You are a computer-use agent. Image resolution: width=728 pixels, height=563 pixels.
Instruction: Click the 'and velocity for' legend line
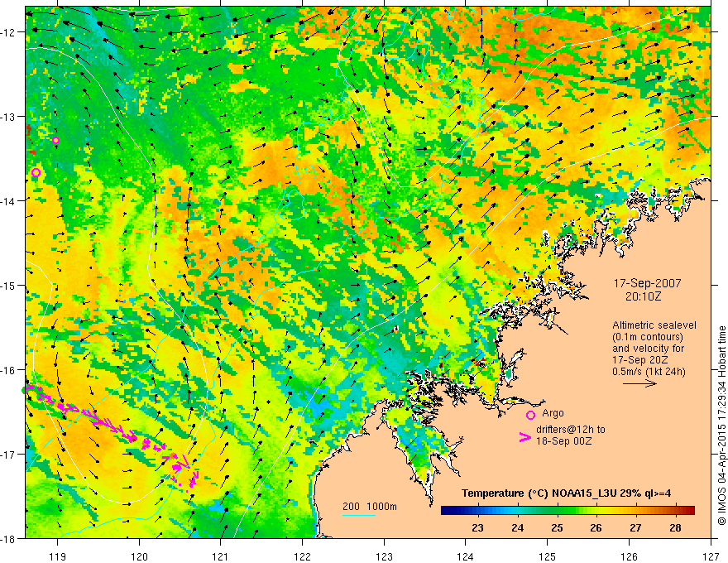coord(648,349)
